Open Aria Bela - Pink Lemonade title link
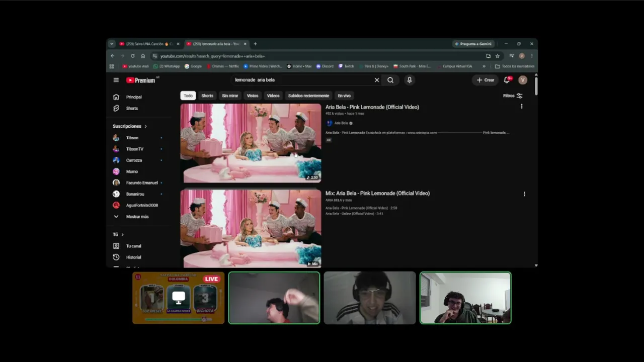 pyautogui.click(x=372, y=107)
